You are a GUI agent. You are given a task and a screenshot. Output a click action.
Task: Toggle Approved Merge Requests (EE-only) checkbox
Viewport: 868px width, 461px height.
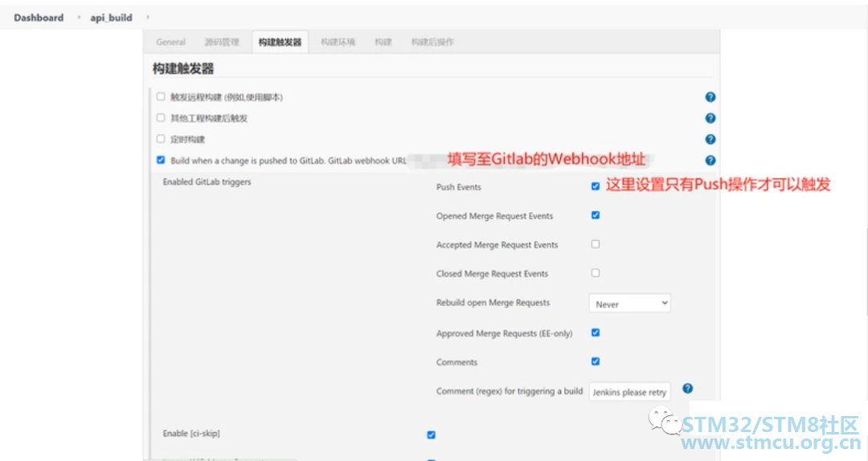tap(595, 332)
